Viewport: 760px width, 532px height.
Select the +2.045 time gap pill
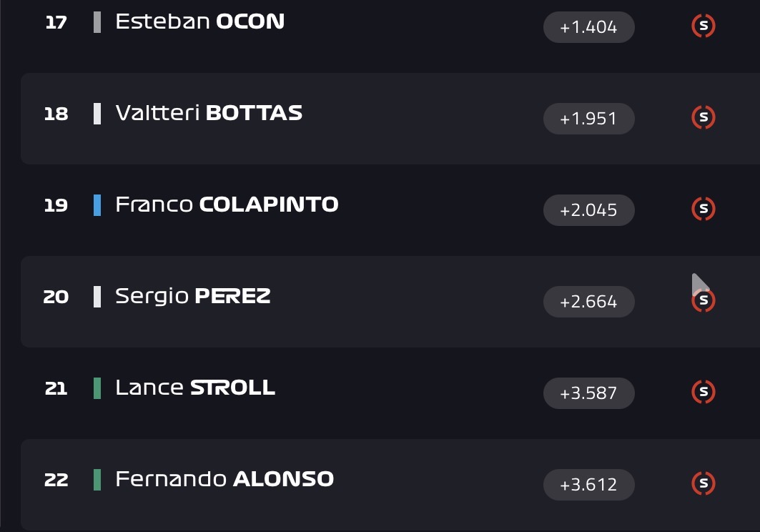pyautogui.click(x=589, y=210)
